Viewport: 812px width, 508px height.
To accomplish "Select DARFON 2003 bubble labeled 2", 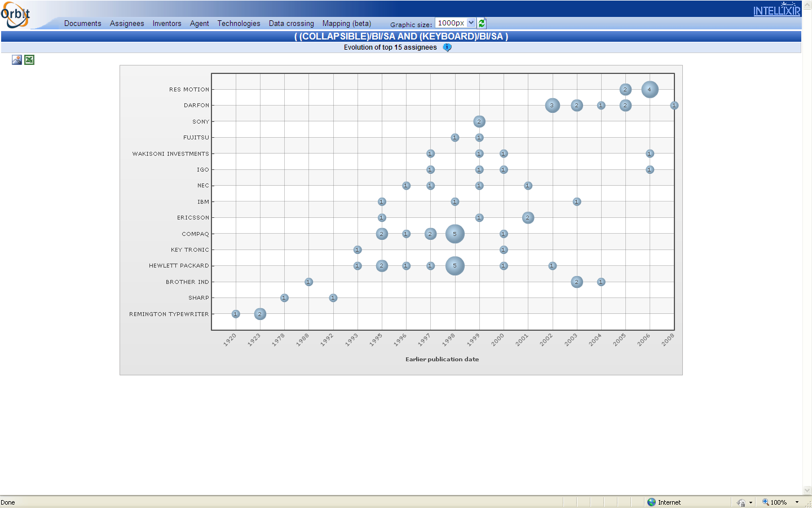I will pos(577,106).
